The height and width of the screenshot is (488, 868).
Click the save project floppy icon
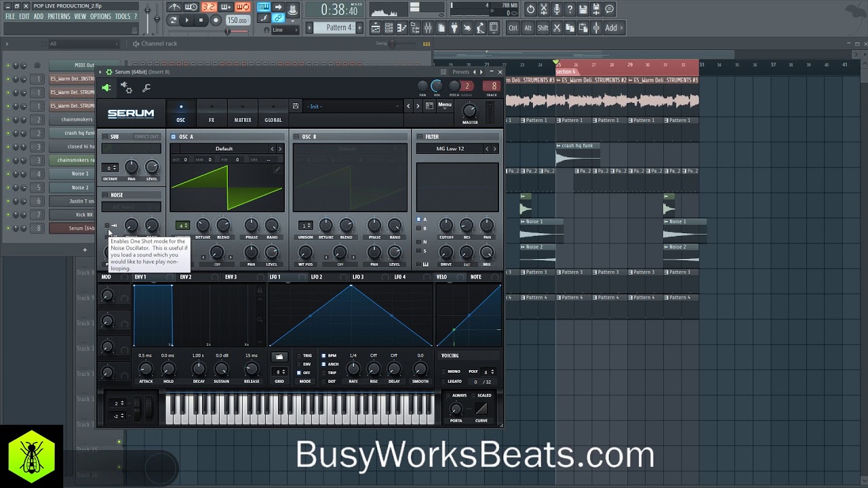point(583,9)
